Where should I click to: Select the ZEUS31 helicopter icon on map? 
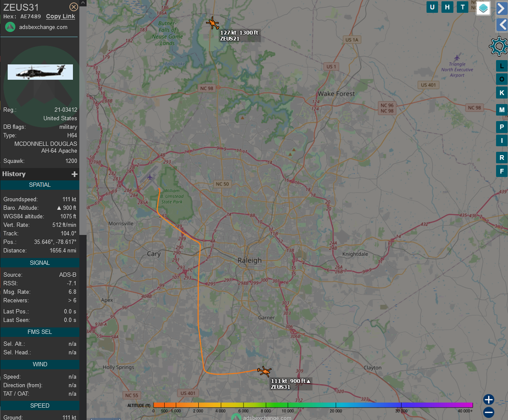(264, 371)
